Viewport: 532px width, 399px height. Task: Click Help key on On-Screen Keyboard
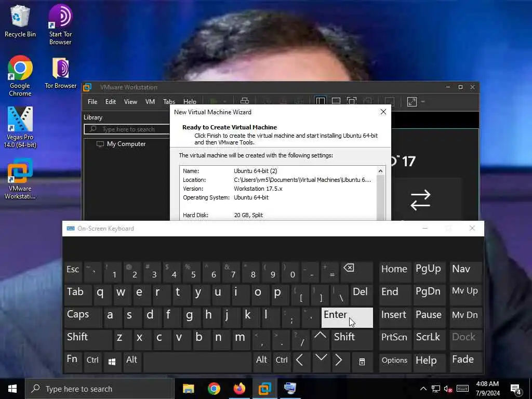(429, 362)
